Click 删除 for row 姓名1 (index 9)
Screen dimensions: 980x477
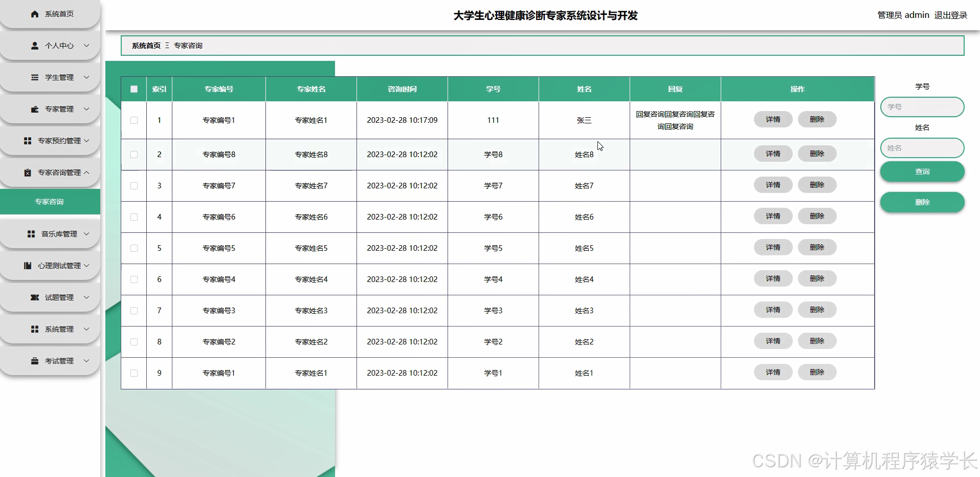click(x=817, y=372)
